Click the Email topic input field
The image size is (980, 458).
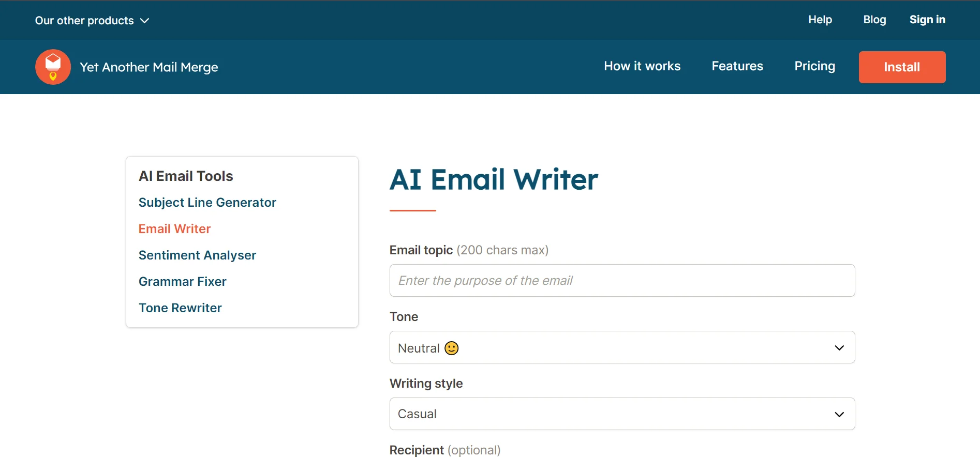(x=622, y=281)
